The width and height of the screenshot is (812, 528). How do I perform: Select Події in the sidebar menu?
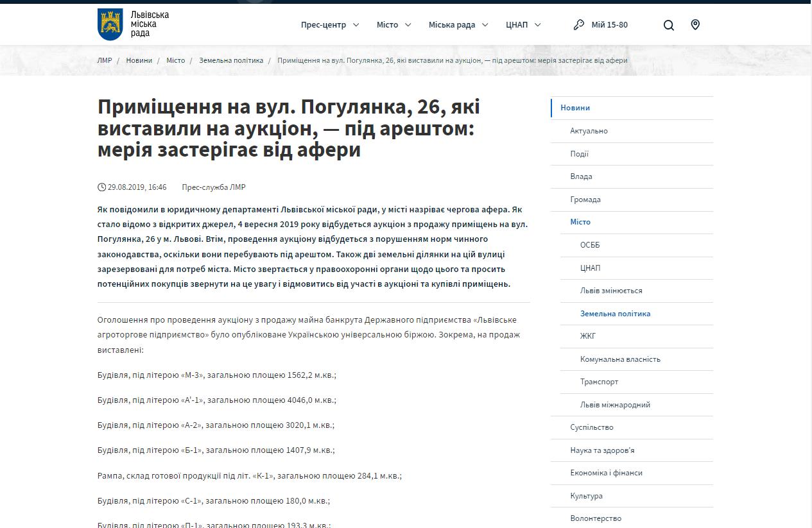(579, 154)
